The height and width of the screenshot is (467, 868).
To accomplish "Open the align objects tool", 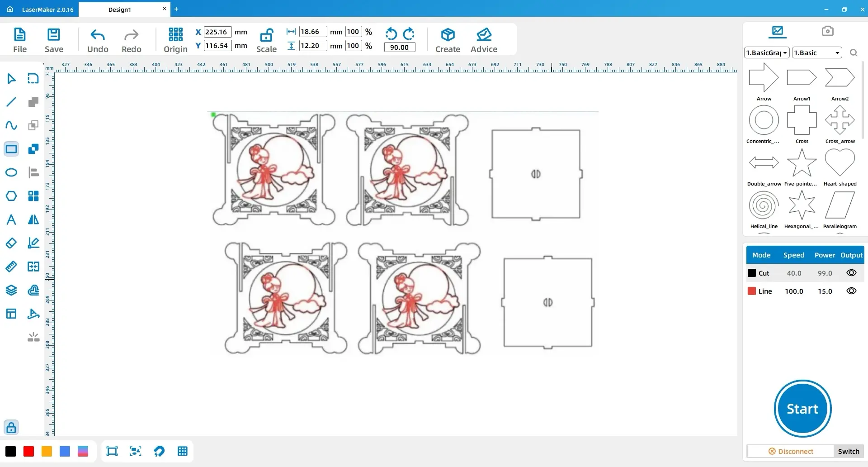I will 33,172.
